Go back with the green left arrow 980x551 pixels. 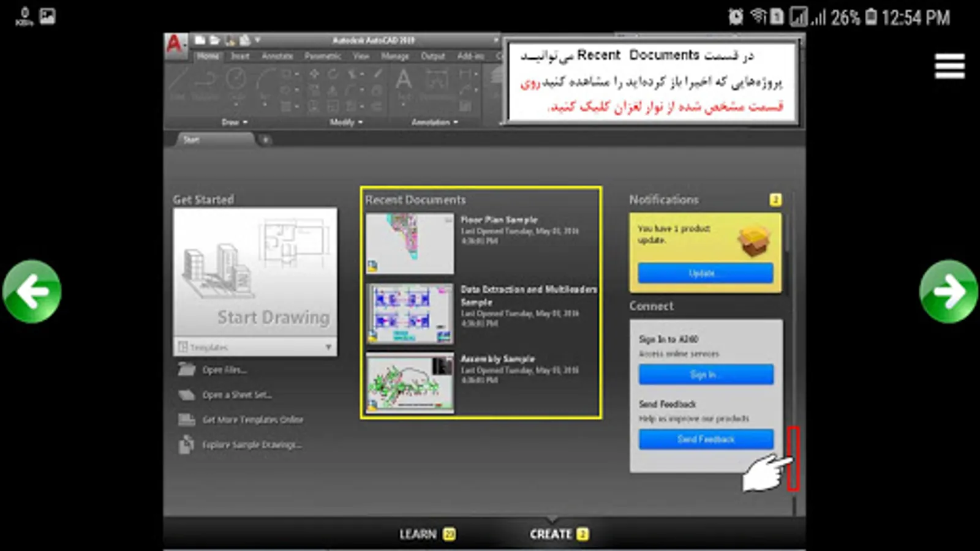[32, 291]
